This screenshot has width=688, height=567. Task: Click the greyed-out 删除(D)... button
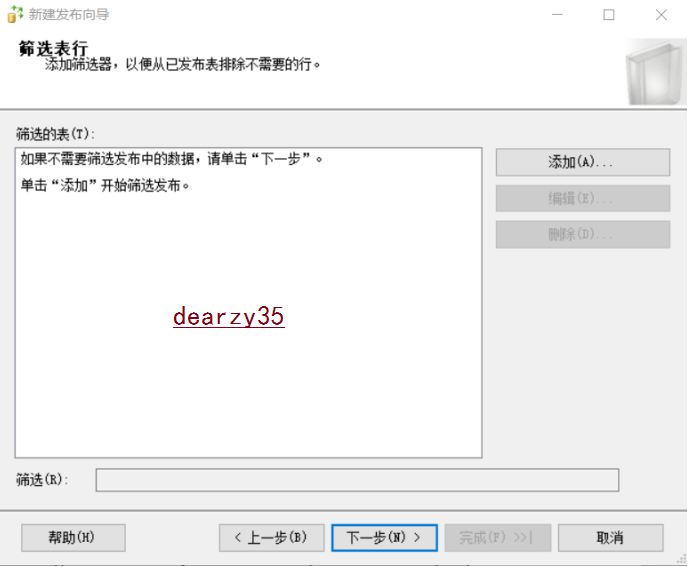pyautogui.click(x=582, y=234)
